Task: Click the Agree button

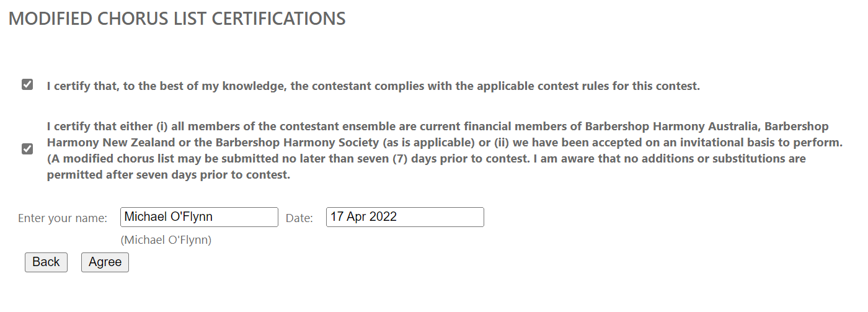Action: [105, 262]
